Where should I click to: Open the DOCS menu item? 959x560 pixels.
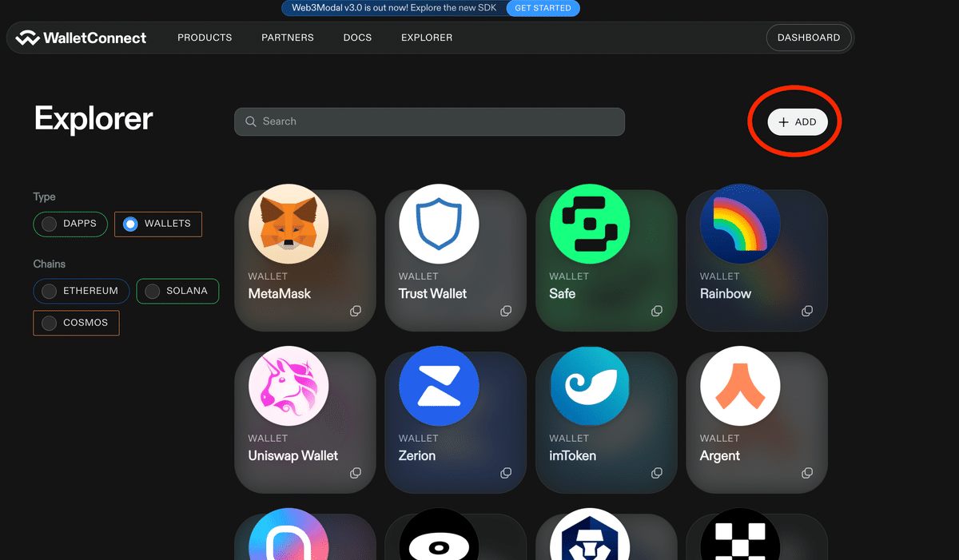click(357, 38)
